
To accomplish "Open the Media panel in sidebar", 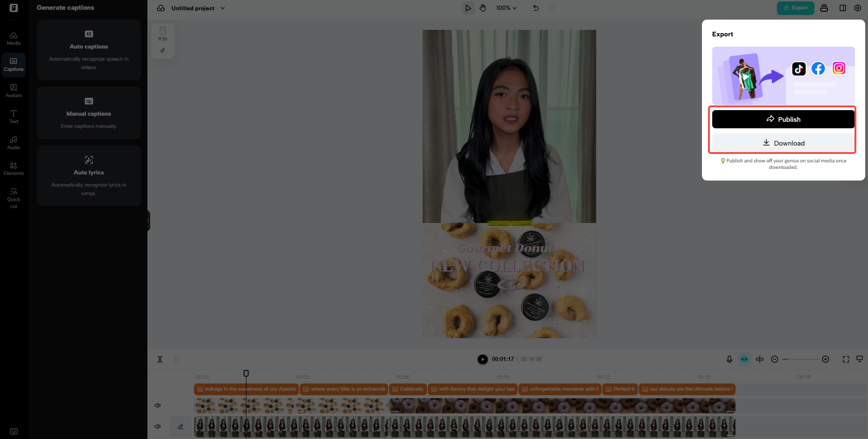I will (x=14, y=39).
